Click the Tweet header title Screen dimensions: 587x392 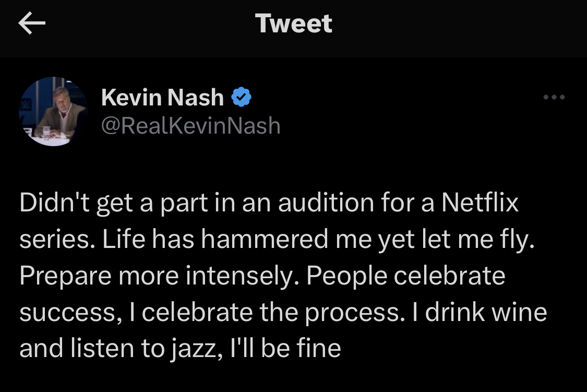(x=294, y=23)
